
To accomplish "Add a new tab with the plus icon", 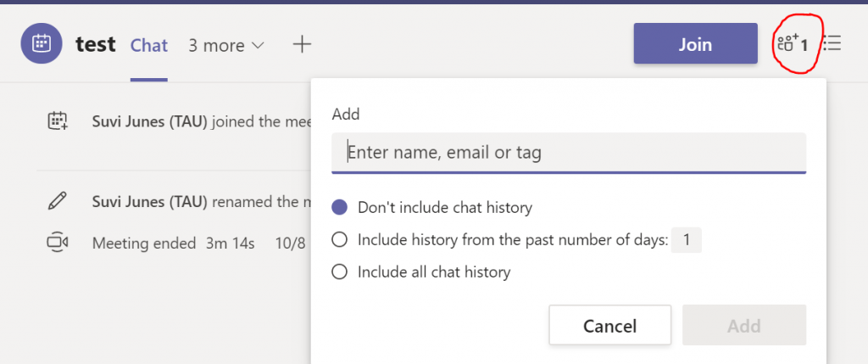I will pyautogui.click(x=302, y=45).
